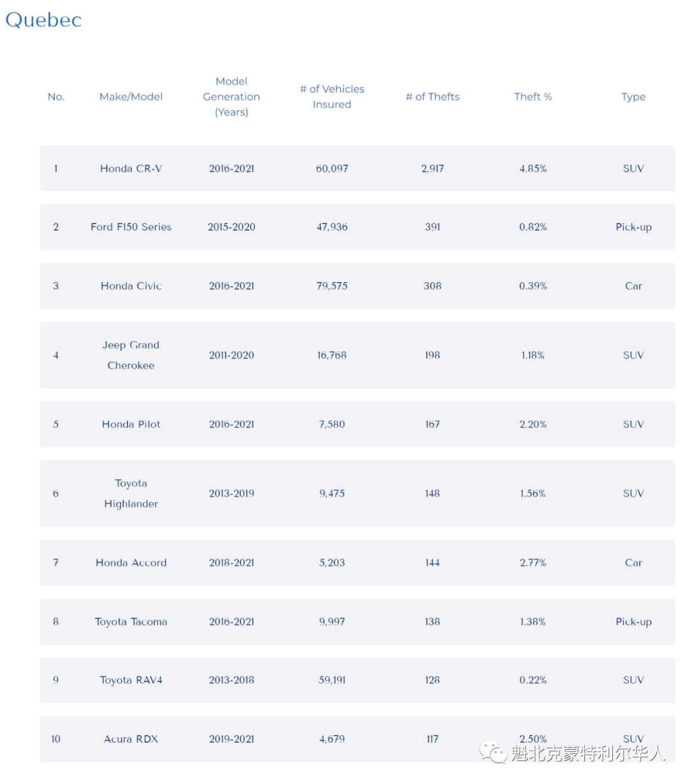The width and height of the screenshot is (688, 784).
Task: Click the WeChat logo icon in watermark
Action: 494,752
